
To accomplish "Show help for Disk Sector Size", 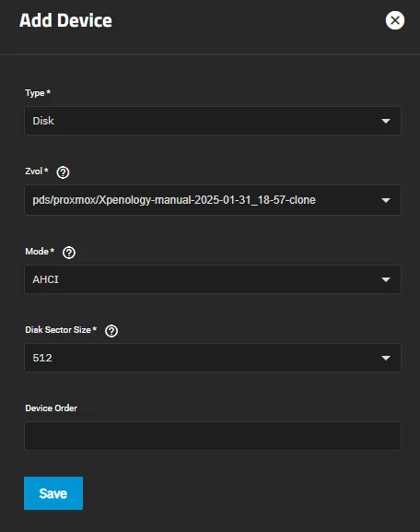I will coord(111,331).
